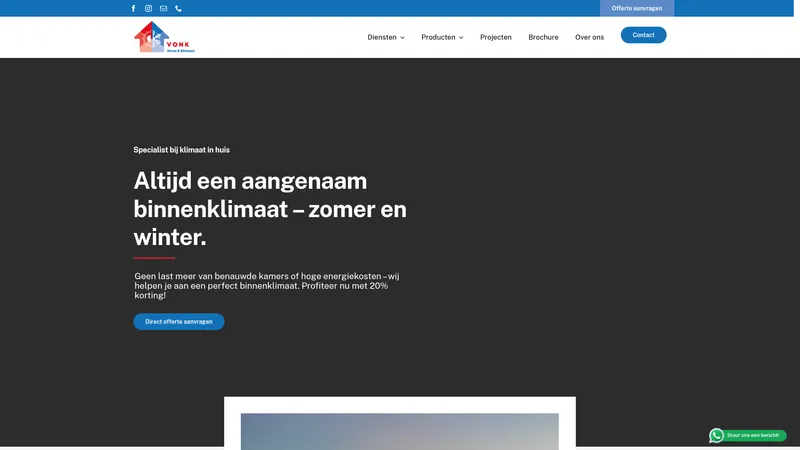This screenshot has width=800, height=450.
Task: Click the paragraph starting 'Geen last meer'
Action: click(x=267, y=286)
